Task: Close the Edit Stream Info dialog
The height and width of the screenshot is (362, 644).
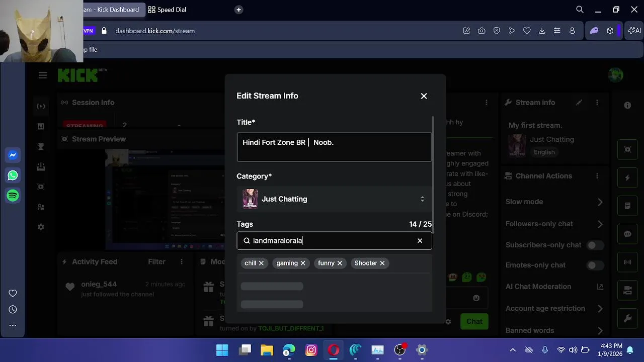Action: tap(424, 96)
